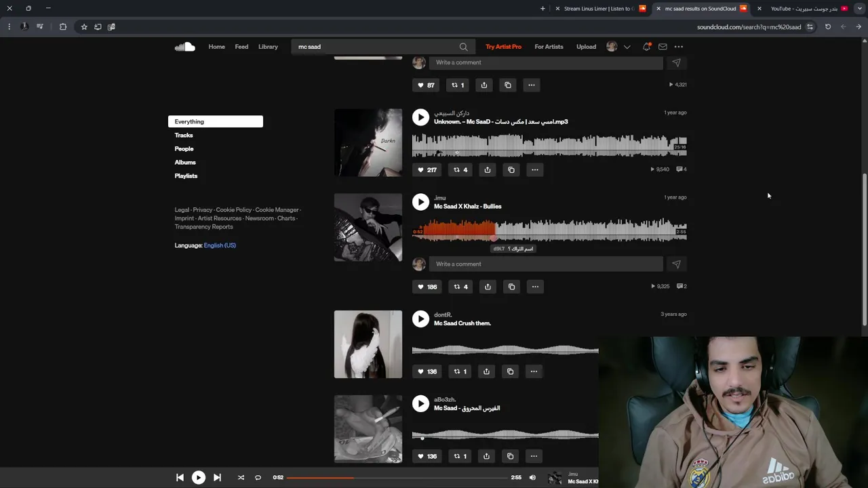Go to Home in the header

216,47
